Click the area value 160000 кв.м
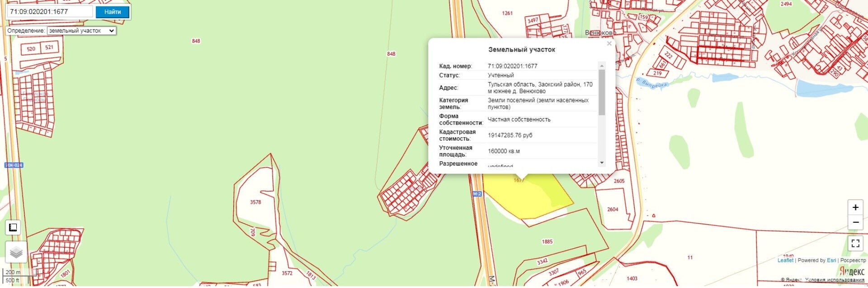The image size is (868, 288). 504,151
